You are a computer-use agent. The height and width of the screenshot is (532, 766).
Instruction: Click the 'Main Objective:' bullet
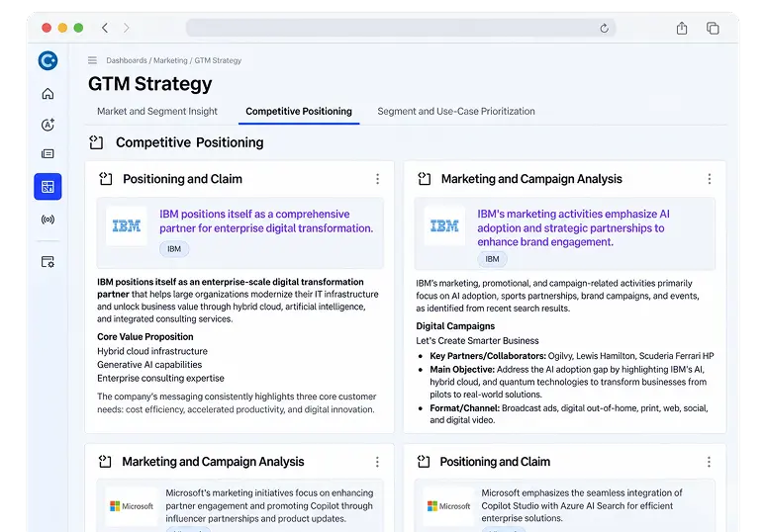[x=568, y=382]
